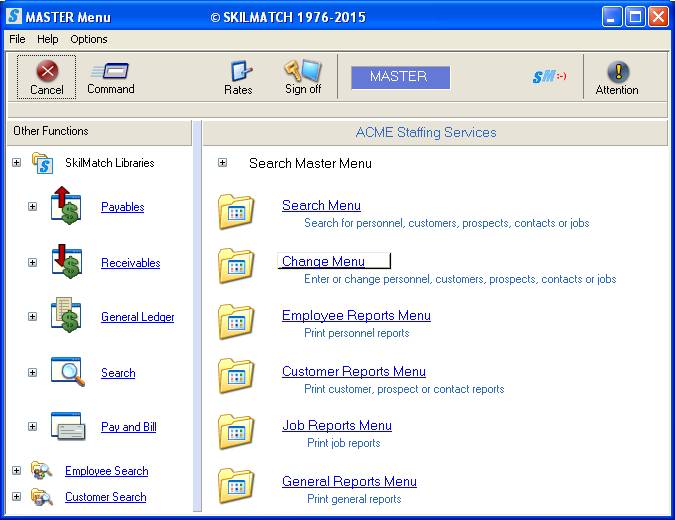Open the Employee Reports Menu link
675x520 pixels.
(356, 316)
